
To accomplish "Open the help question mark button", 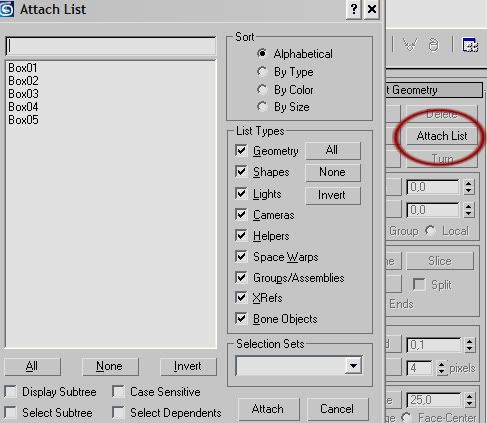I will click(354, 10).
